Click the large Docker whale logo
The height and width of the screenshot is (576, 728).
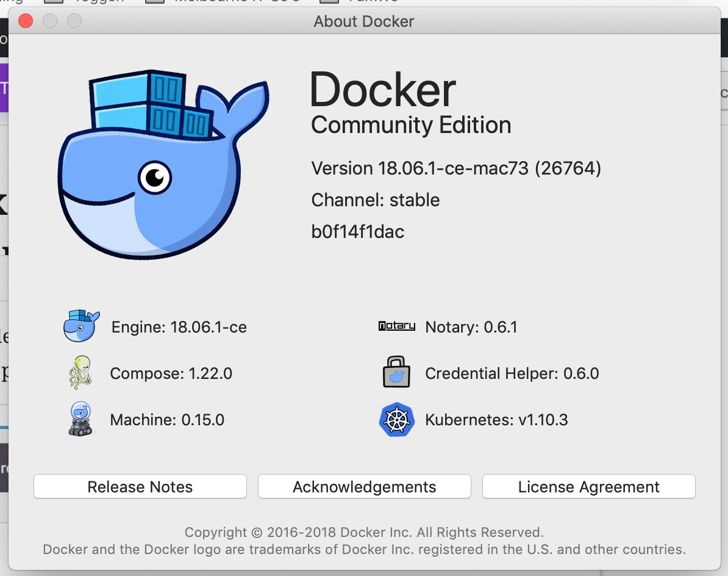pos(163,164)
